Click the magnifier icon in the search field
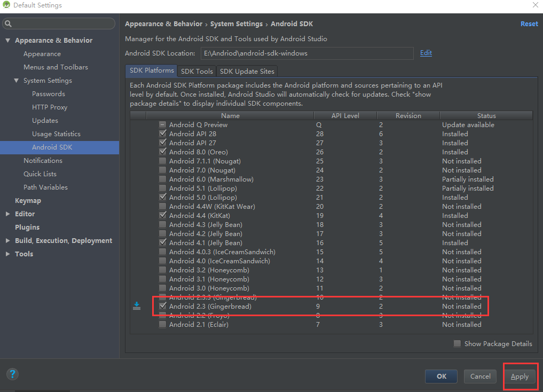The image size is (543, 392). click(x=9, y=23)
